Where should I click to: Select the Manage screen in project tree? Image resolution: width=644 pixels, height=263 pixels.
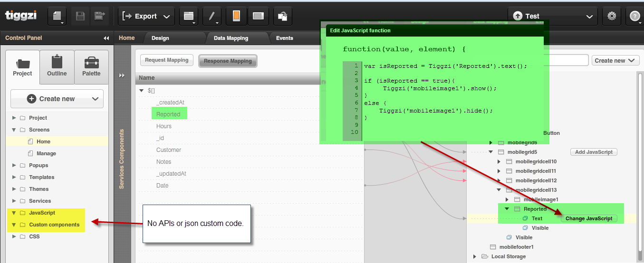click(46, 153)
